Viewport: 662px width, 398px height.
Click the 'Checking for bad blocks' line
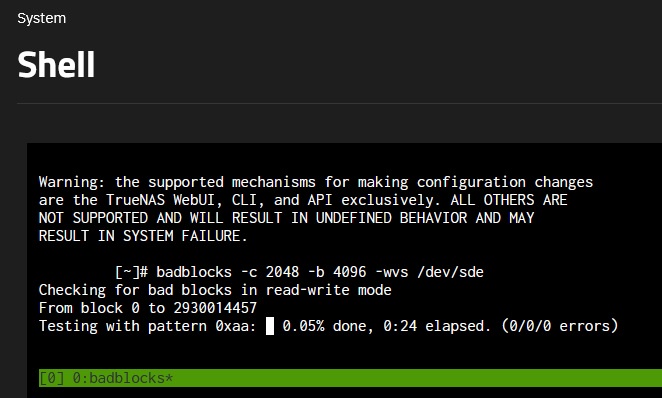coord(215,290)
